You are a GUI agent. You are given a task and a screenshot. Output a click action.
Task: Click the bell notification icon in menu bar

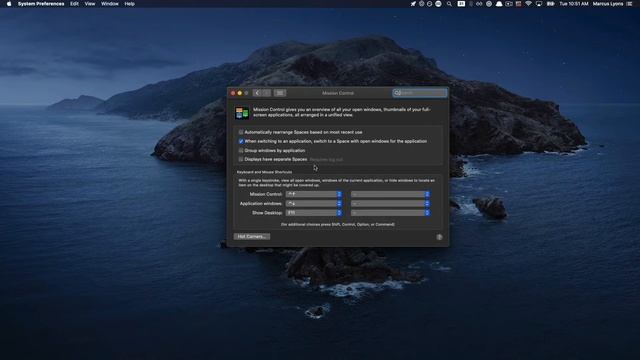499,4
